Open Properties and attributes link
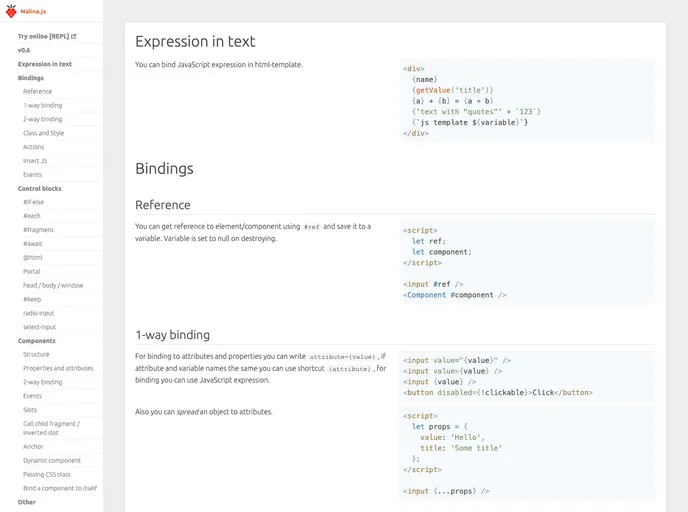688x512 pixels. click(58, 369)
